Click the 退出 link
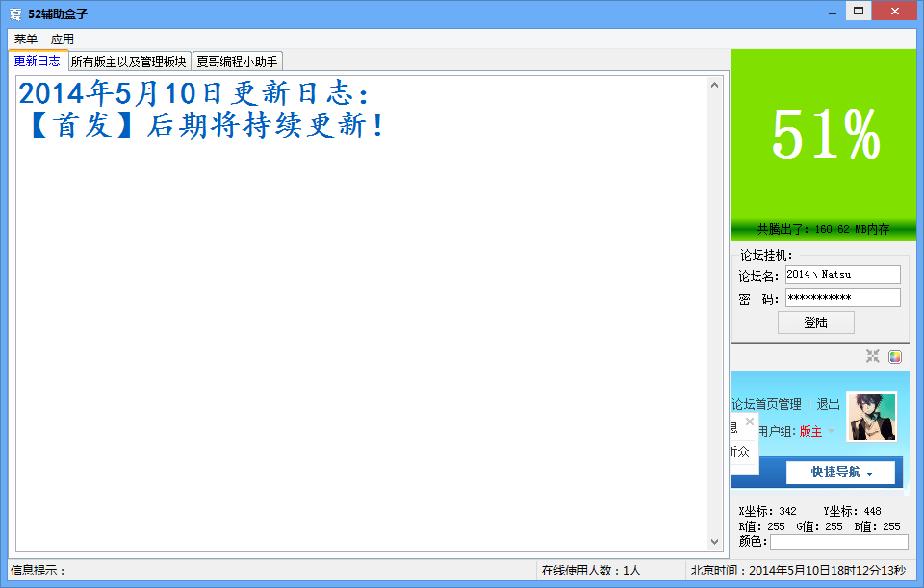 pyautogui.click(x=828, y=404)
